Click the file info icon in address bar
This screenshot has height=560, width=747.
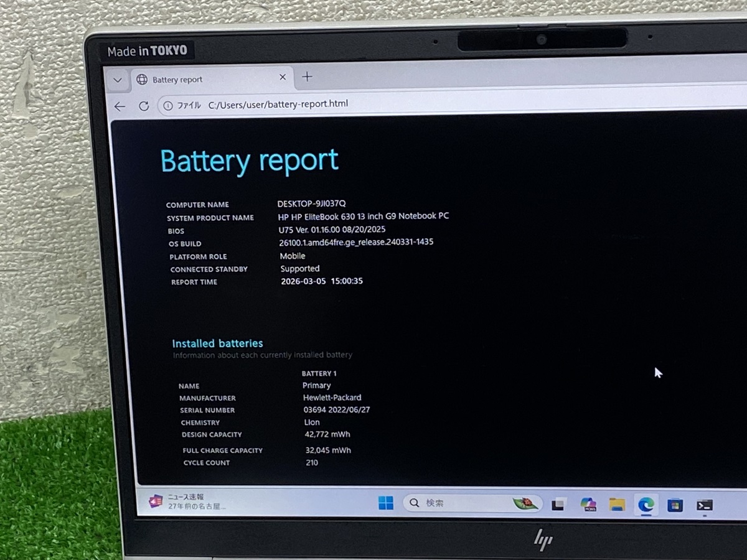pyautogui.click(x=167, y=106)
